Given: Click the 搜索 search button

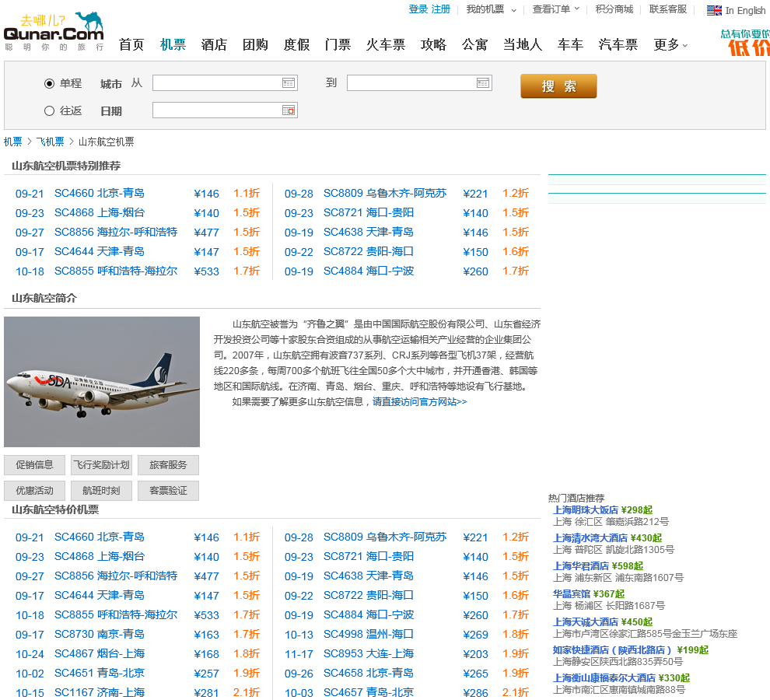Looking at the screenshot, I should tap(559, 86).
